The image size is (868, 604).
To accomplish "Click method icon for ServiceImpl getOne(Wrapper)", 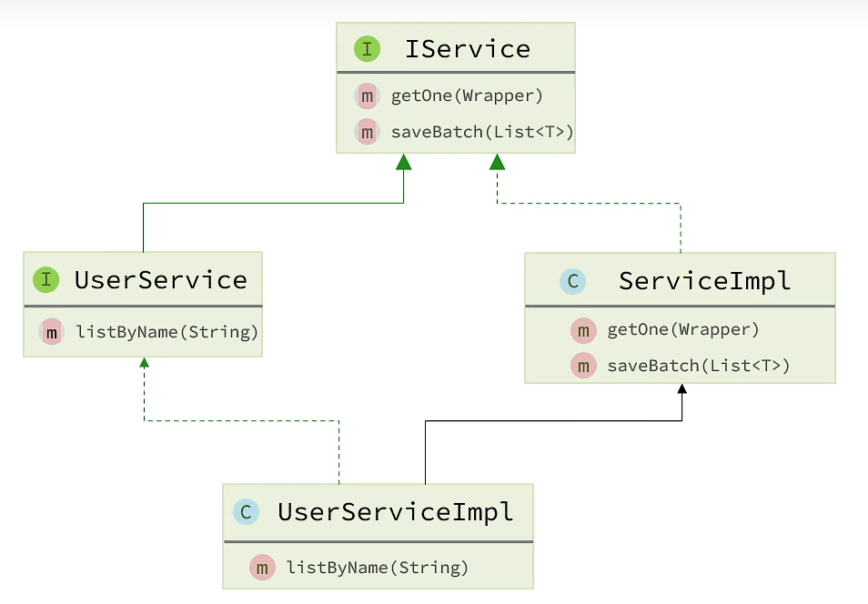I will point(582,329).
